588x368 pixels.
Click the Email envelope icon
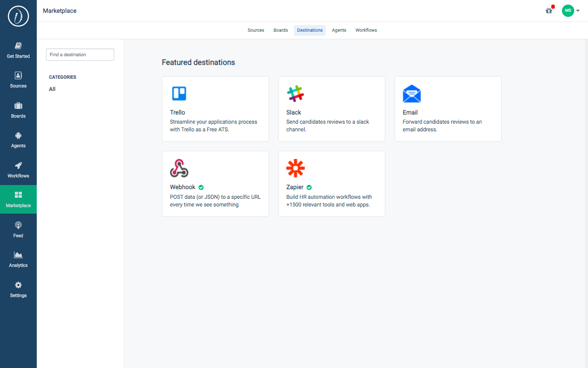(412, 94)
